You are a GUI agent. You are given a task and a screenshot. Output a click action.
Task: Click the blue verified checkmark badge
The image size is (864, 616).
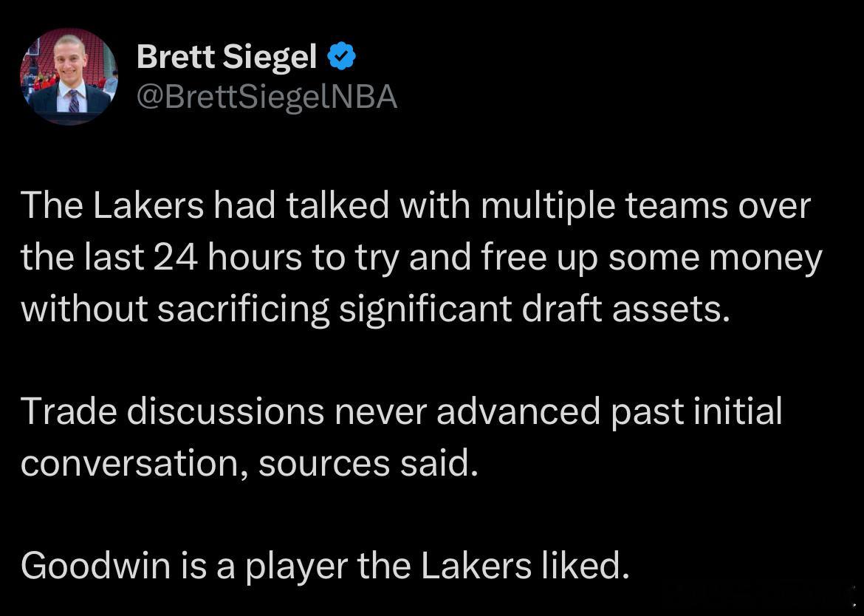coord(342,55)
